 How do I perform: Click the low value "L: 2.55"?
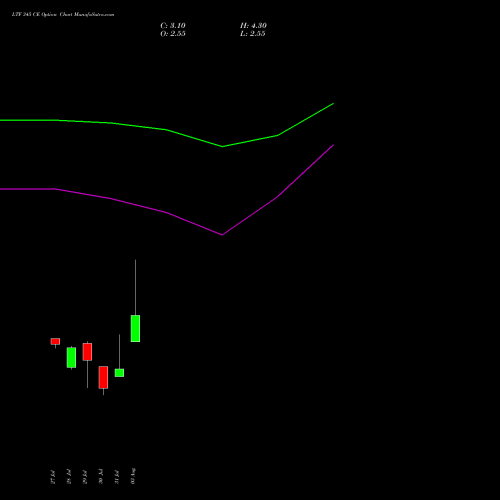click(x=252, y=34)
